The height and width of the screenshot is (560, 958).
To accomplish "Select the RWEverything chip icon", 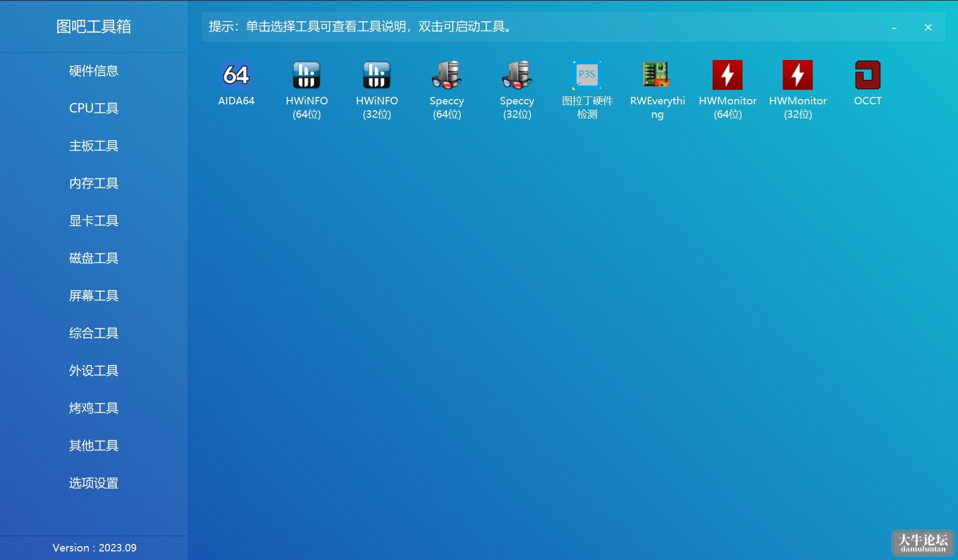I will click(657, 75).
